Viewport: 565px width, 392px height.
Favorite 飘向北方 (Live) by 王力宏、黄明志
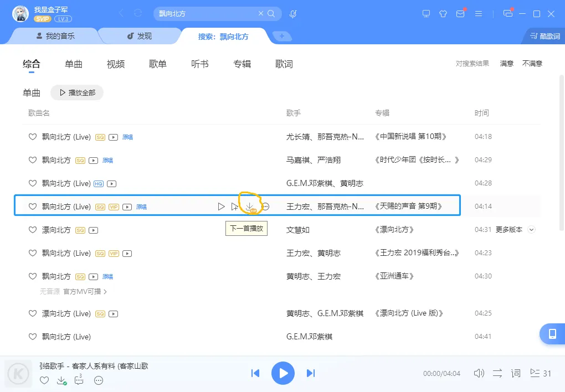tap(33, 253)
